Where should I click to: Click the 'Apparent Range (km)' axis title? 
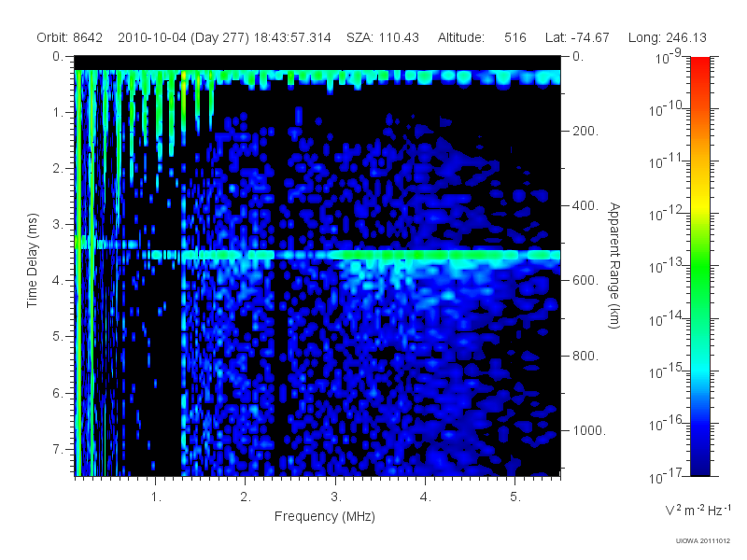point(614,265)
